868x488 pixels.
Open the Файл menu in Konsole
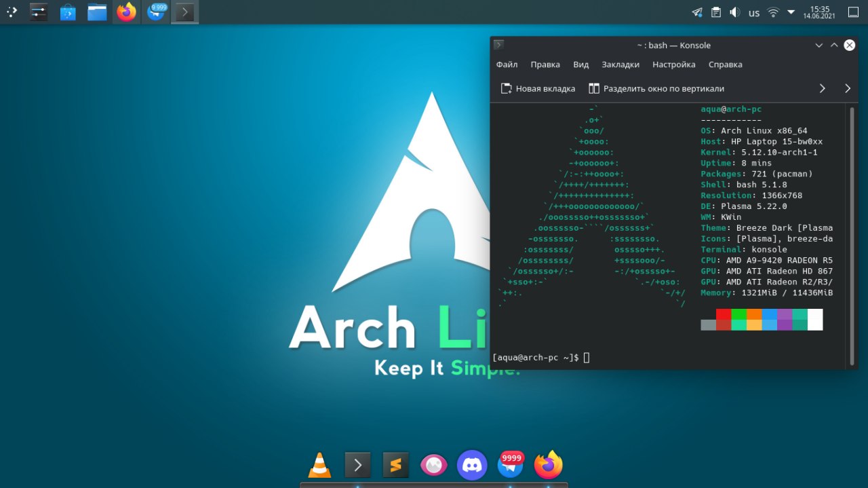(x=507, y=64)
